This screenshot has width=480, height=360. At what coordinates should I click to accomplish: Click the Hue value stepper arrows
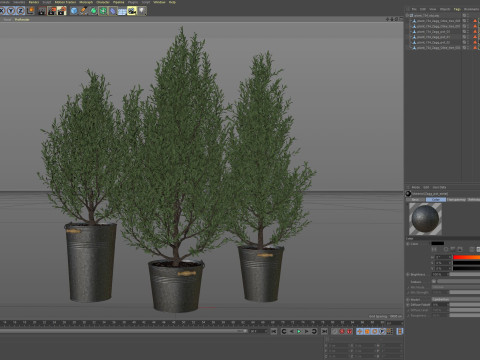(450, 257)
